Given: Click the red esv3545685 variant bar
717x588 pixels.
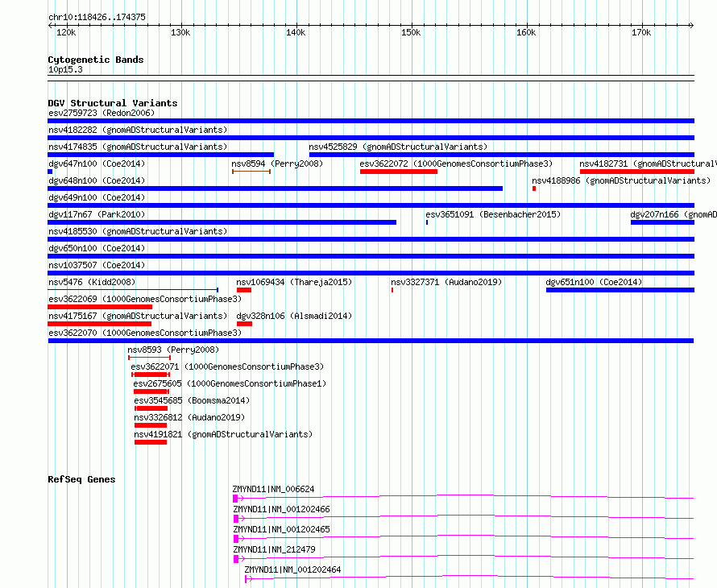Looking at the screenshot, I should [151, 408].
